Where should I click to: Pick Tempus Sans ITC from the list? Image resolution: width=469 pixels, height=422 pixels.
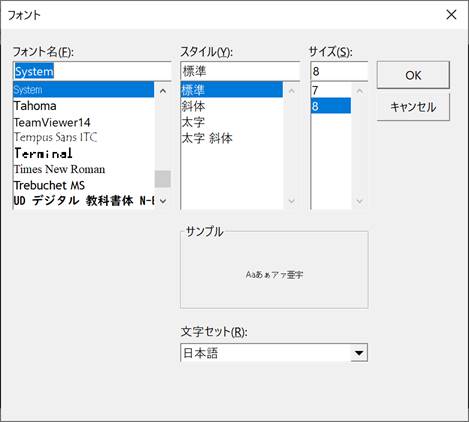pyautogui.click(x=84, y=137)
